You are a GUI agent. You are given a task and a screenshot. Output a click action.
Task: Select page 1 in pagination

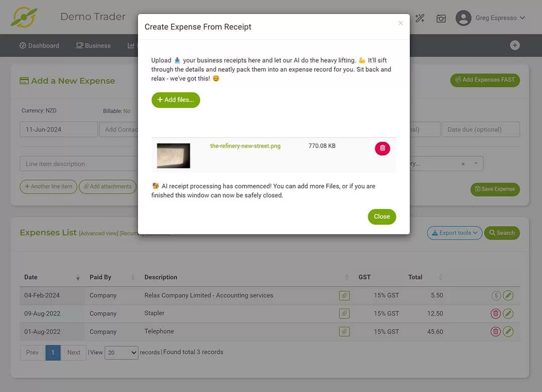(x=53, y=352)
